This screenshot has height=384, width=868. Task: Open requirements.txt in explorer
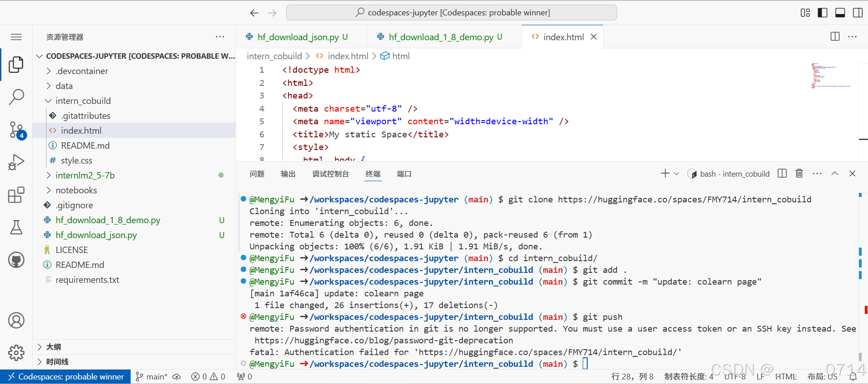(x=134, y=280)
